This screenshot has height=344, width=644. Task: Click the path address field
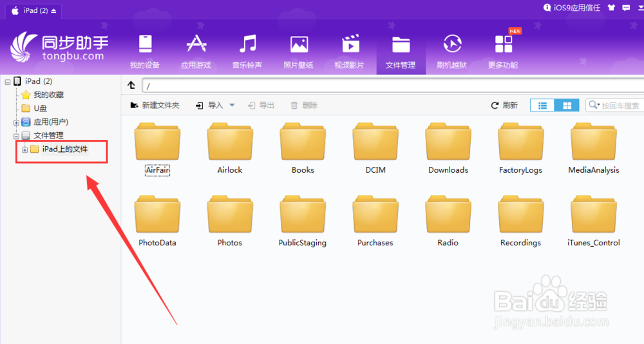click(393, 86)
